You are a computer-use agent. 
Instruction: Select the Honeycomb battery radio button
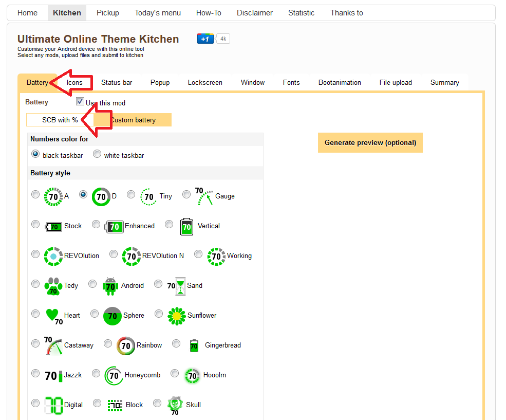click(x=96, y=373)
